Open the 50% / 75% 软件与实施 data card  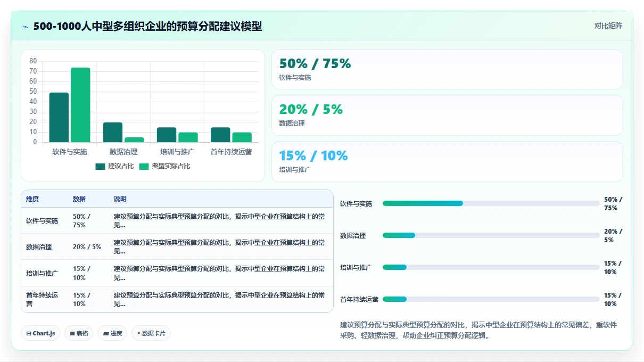tap(447, 69)
